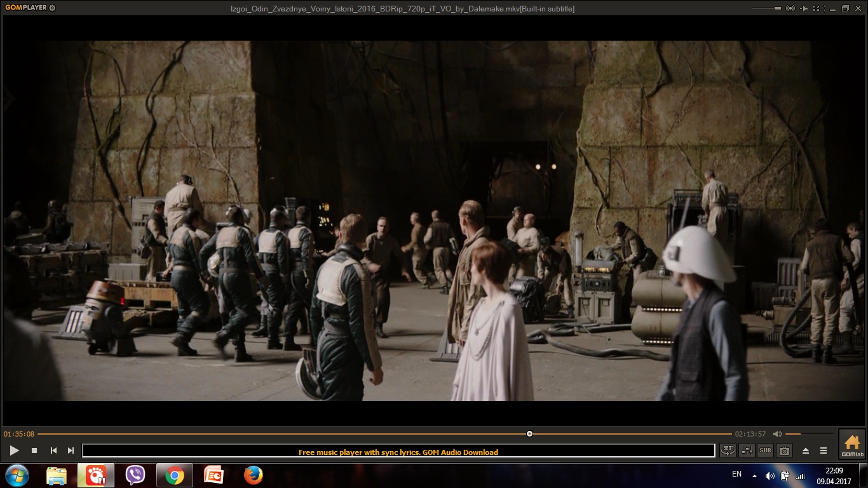Open the SUB subtitle settings
Image resolution: width=868 pixels, height=488 pixels.
click(765, 451)
